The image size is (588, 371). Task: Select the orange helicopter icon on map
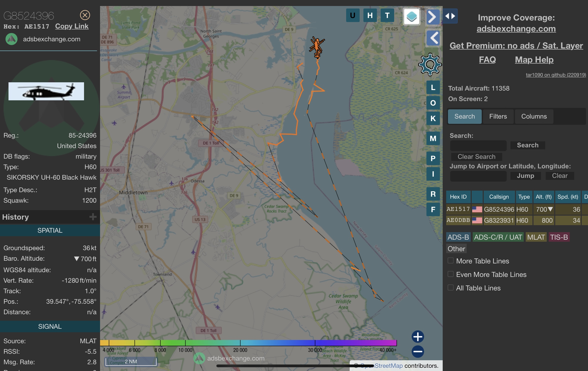pyautogui.click(x=317, y=48)
